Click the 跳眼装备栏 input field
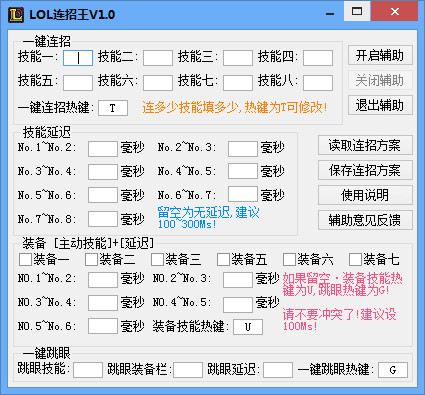Screen dimensions: 425x395 click(188, 370)
